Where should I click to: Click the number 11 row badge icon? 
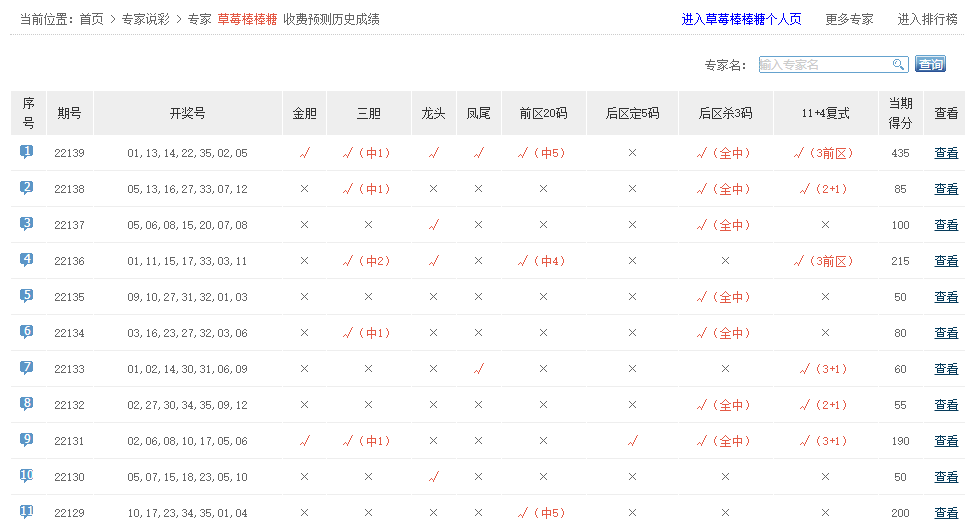click(x=27, y=512)
